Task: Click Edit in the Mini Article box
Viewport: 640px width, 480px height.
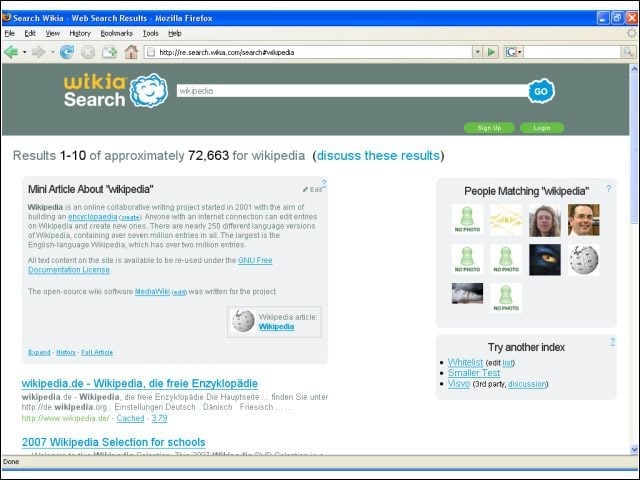Action: tap(312, 190)
